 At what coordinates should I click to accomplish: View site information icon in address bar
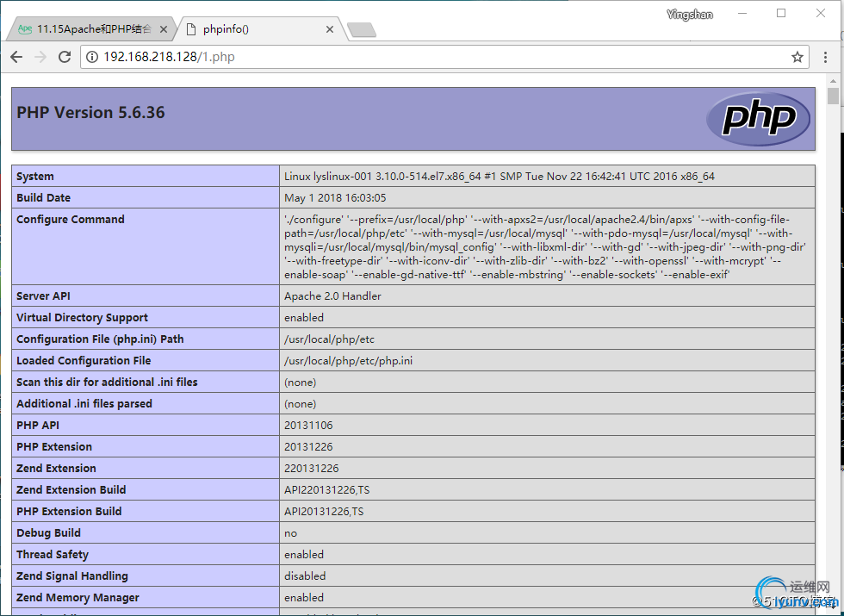pyautogui.click(x=92, y=57)
